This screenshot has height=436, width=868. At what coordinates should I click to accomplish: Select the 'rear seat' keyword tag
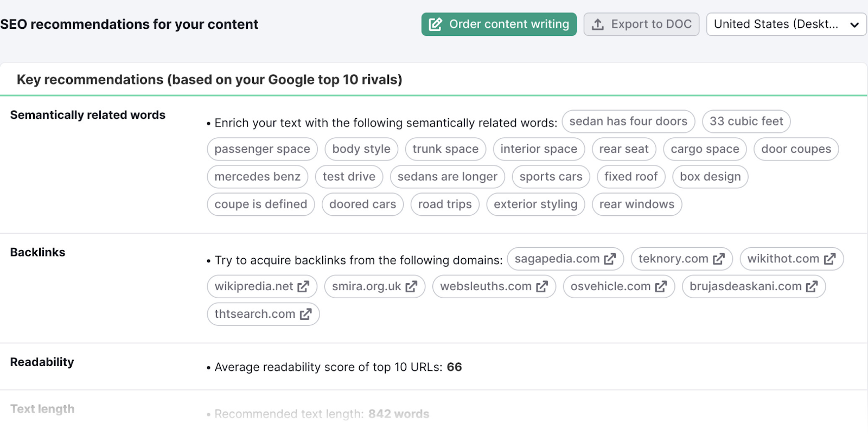pyautogui.click(x=624, y=149)
